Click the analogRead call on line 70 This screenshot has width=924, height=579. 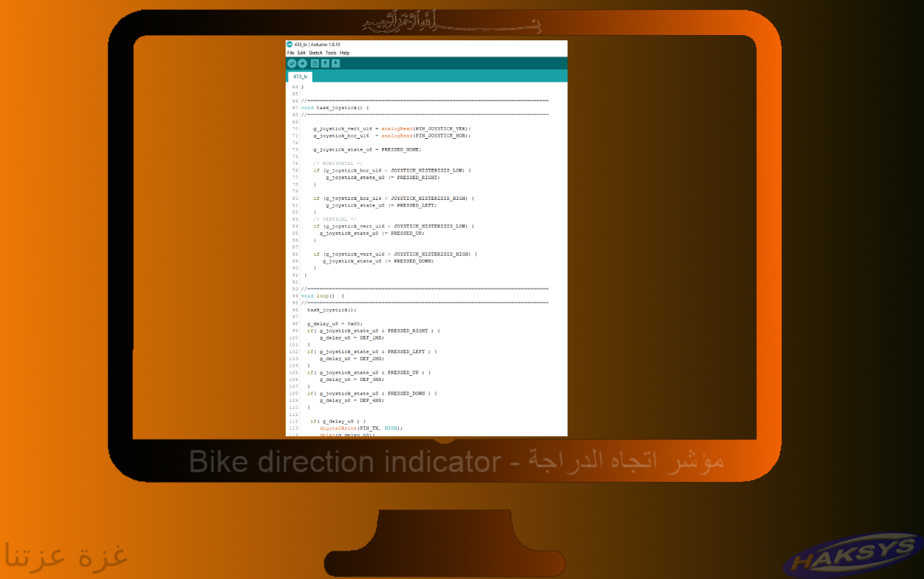pyautogui.click(x=397, y=128)
